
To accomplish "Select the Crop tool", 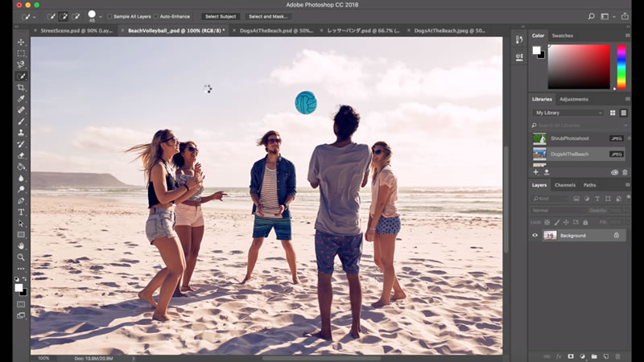I will (21, 87).
